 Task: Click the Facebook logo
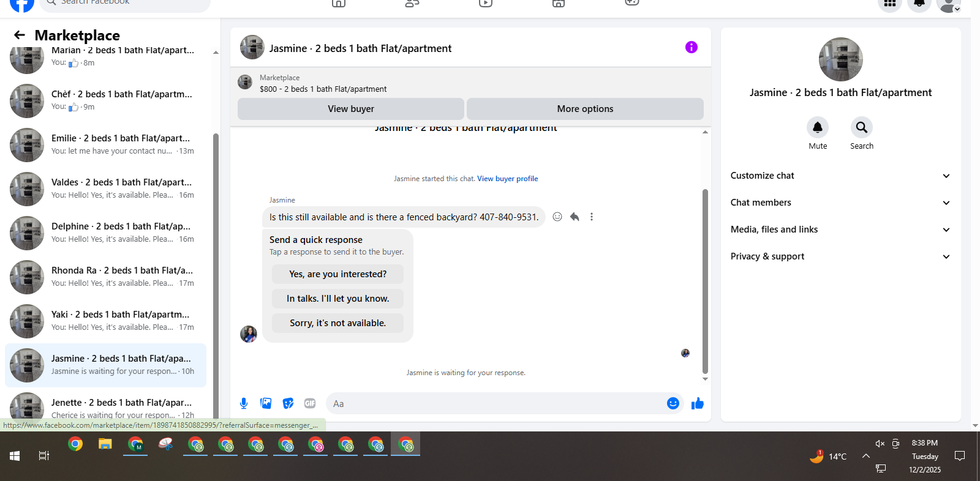(x=22, y=4)
